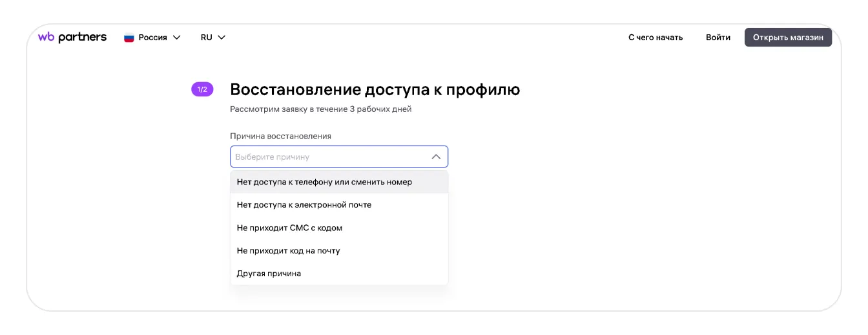Open the Россия country selector
The image size is (868, 335).
pyautogui.click(x=152, y=38)
